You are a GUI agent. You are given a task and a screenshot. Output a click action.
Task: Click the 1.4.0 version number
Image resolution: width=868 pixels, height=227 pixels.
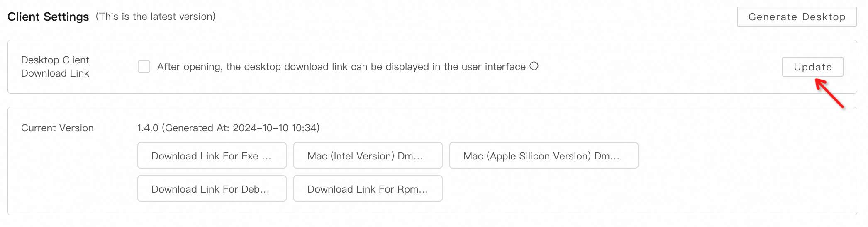point(148,128)
